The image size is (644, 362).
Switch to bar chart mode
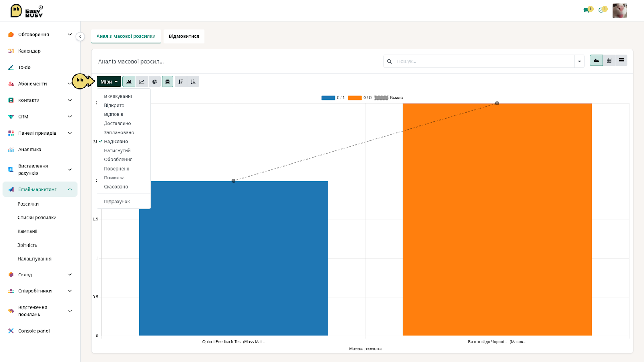pyautogui.click(x=129, y=82)
